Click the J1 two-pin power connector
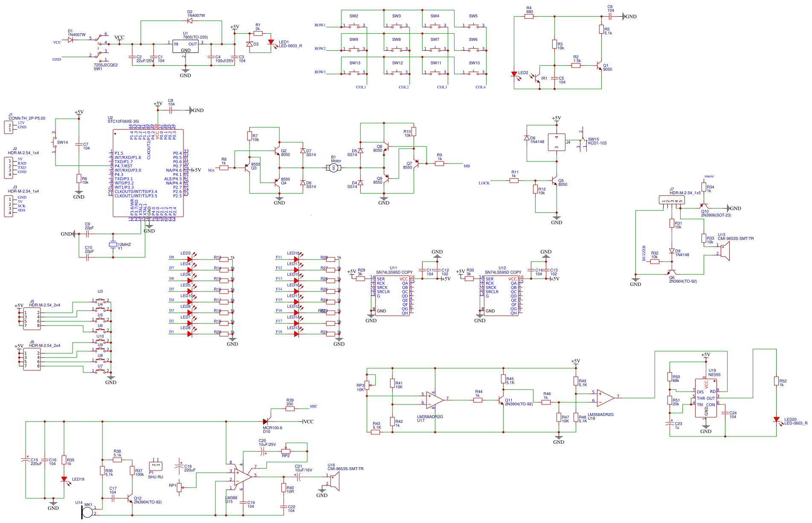812x523 pixels. (9, 127)
